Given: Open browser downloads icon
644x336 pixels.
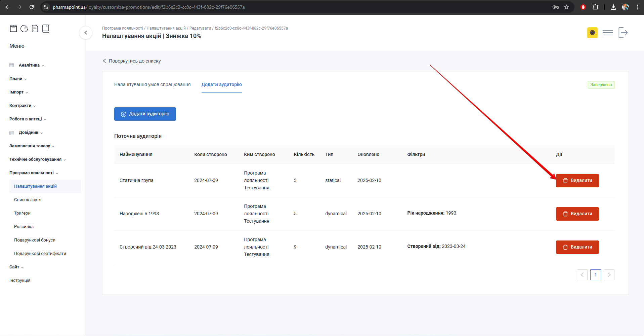Looking at the screenshot, I should click(x=613, y=7).
